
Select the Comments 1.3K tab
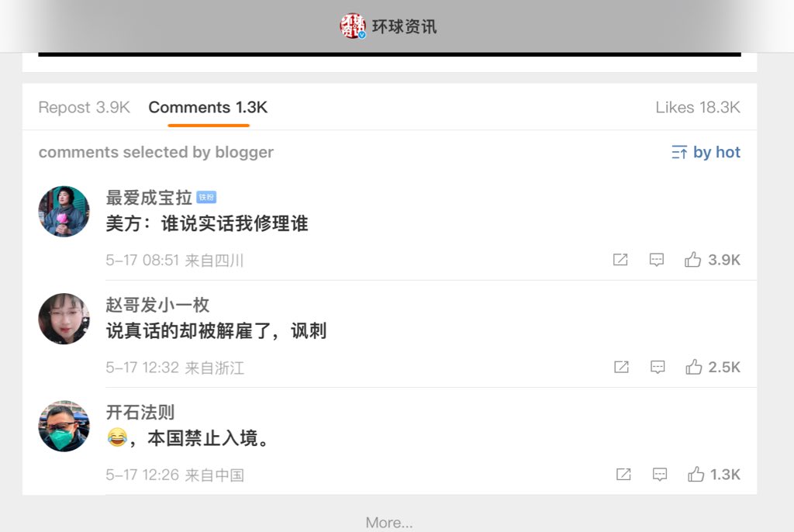pyautogui.click(x=208, y=108)
